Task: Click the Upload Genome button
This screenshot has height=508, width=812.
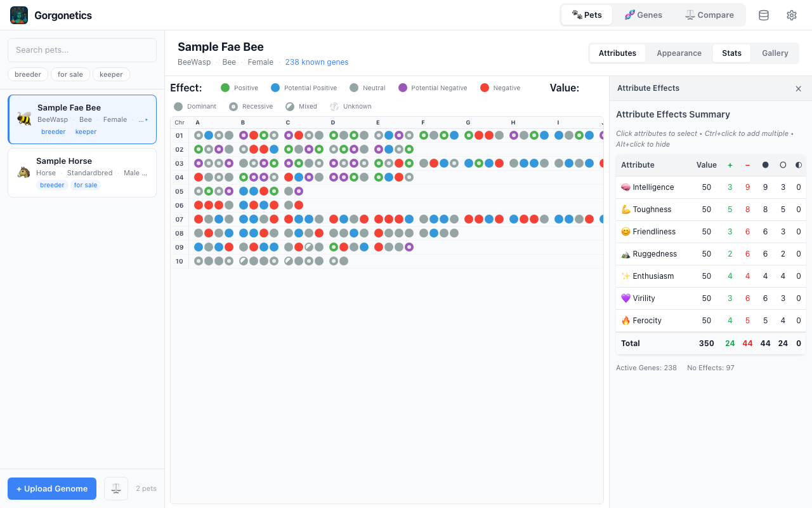Action: point(51,488)
